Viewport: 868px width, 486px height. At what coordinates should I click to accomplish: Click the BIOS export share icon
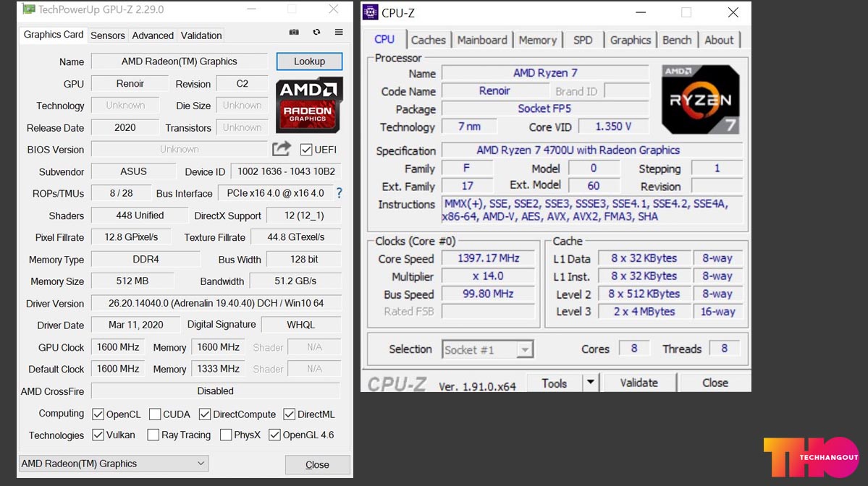pos(281,149)
